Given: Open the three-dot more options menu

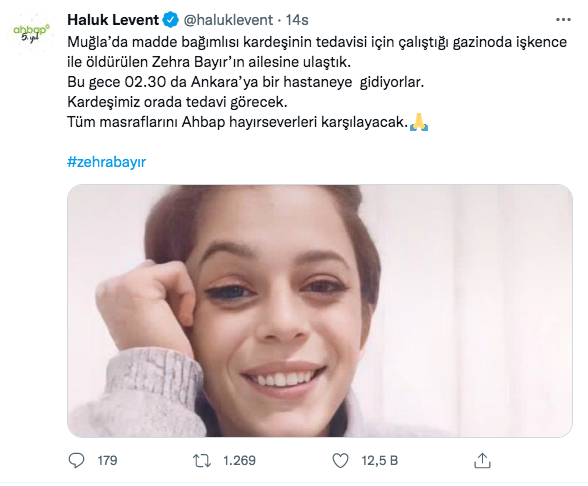Looking at the screenshot, I should coord(563,20).
